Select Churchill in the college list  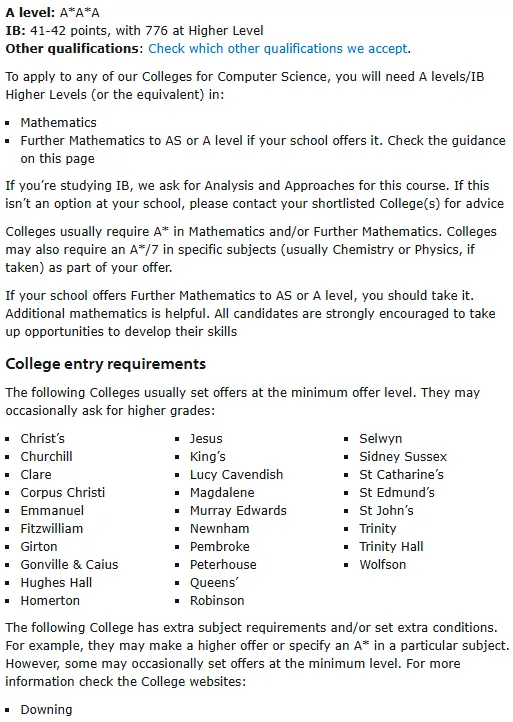[x=47, y=456]
